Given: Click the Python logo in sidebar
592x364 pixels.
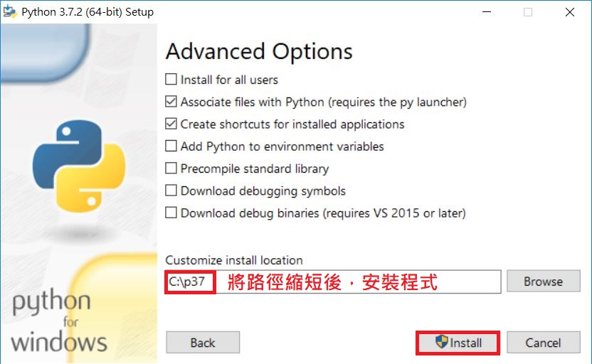Looking at the screenshot, I should pos(78,166).
